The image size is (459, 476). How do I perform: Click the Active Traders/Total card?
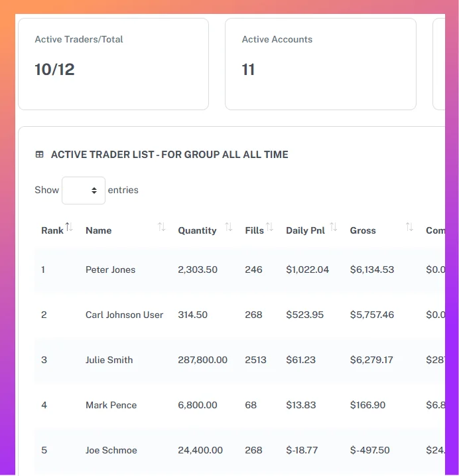[113, 64]
